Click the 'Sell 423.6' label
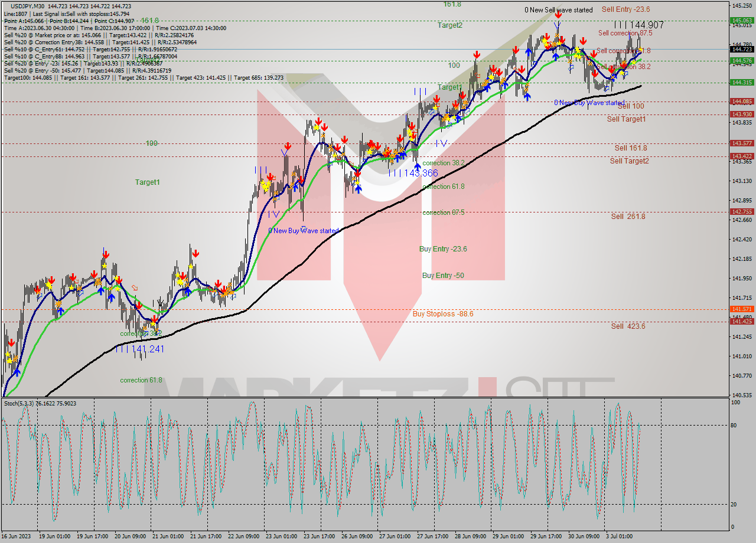Screen dimensions: 756x543 (x=628, y=326)
